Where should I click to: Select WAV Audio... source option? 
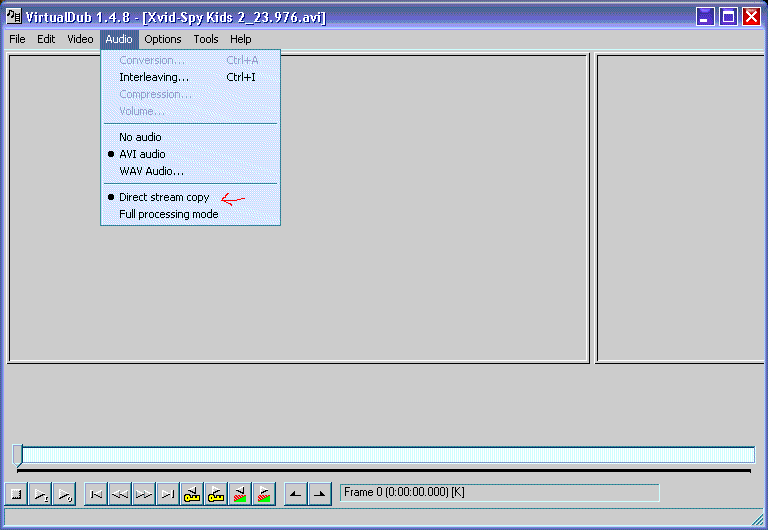pyautogui.click(x=190, y=171)
